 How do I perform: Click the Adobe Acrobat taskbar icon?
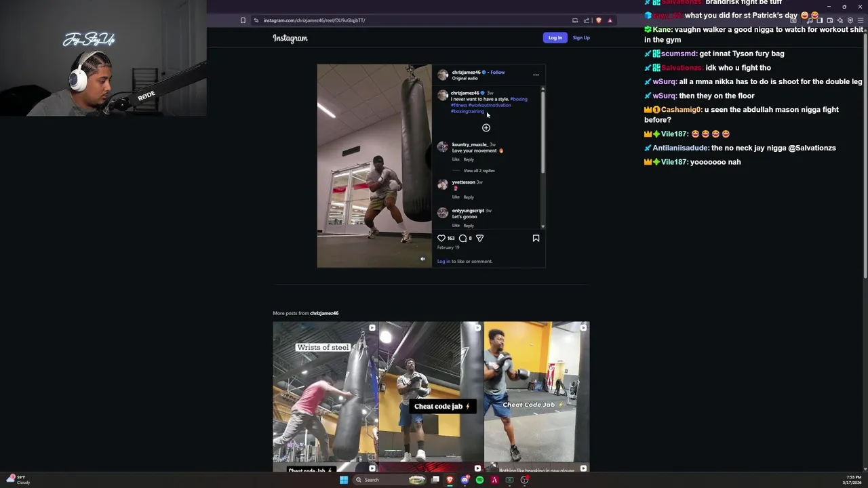[494, 480]
